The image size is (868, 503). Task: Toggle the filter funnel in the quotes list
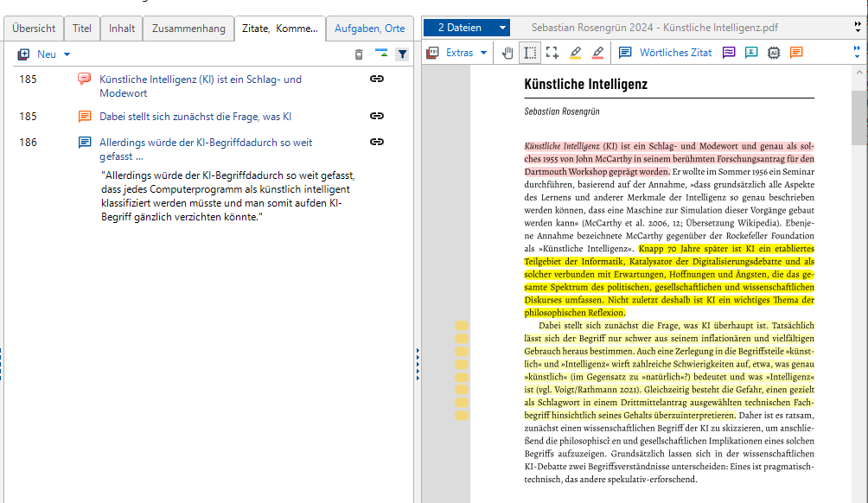click(403, 54)
